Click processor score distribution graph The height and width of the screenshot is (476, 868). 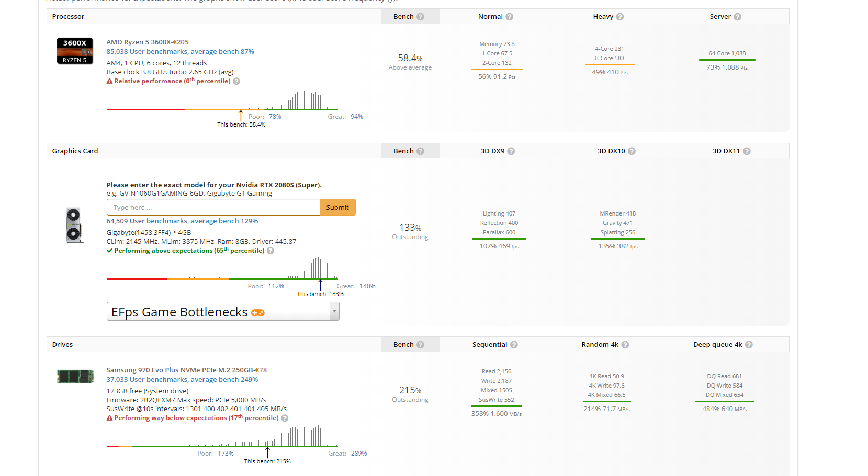pos(222,99)
